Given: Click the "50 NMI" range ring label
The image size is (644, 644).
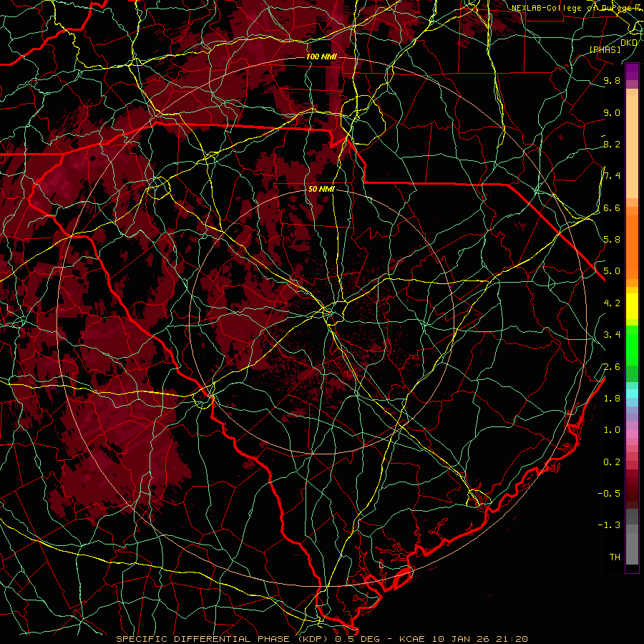Looking at the screenshot, I should [x=321, y=189].
